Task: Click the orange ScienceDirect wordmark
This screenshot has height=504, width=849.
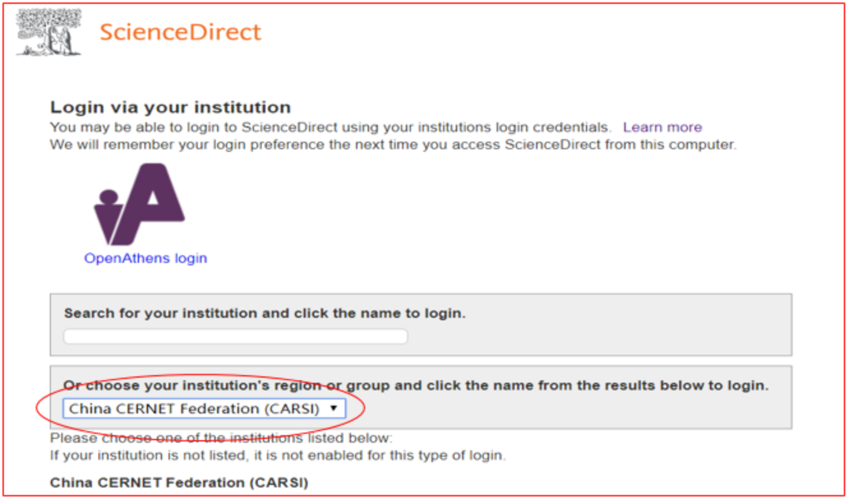Action: pos(181,32)
